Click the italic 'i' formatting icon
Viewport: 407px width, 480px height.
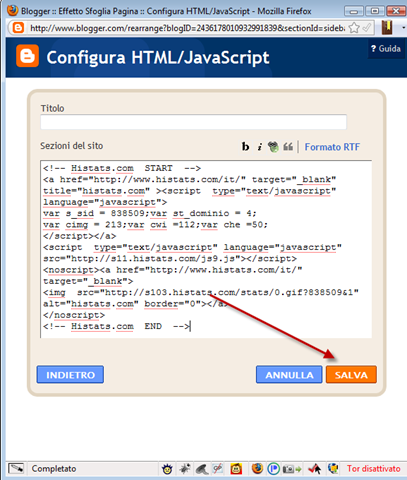click(260, 147)
